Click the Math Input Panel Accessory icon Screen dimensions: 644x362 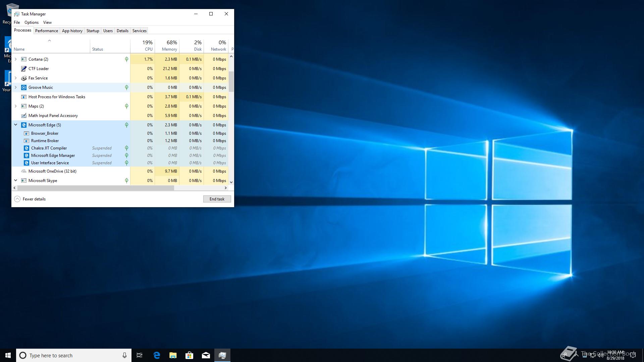point(24,116)
